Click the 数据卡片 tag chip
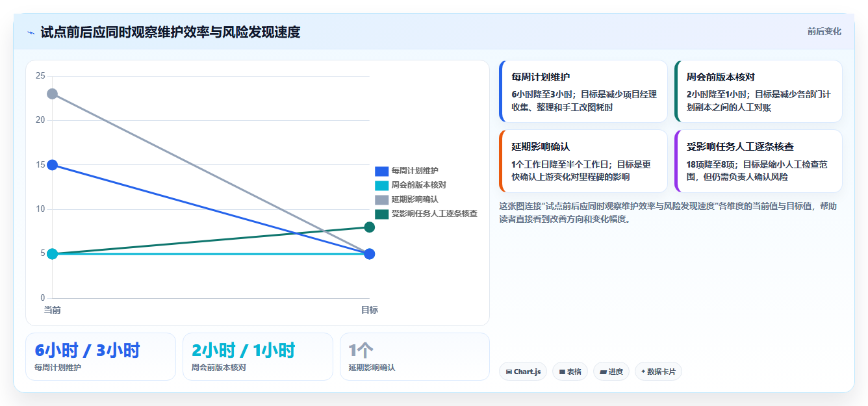 point(658,372)
